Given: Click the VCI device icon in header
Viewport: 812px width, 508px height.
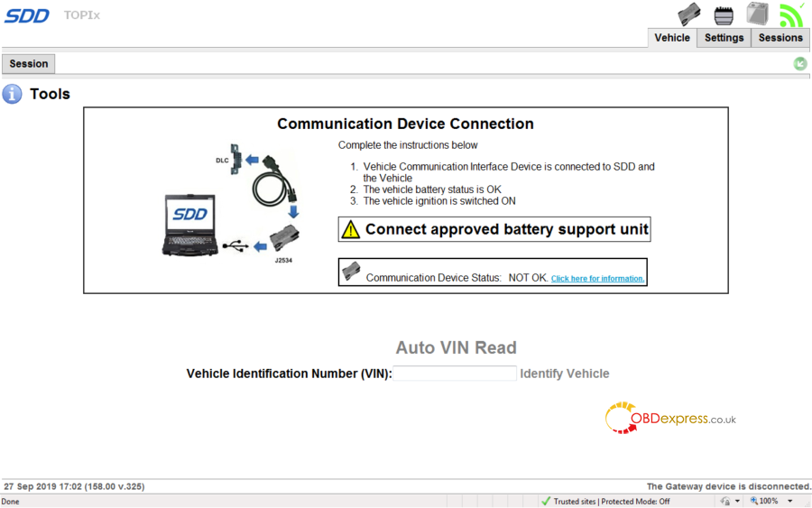Looking at the screenshot, I should pyautogui.click(x=689, y=14).
